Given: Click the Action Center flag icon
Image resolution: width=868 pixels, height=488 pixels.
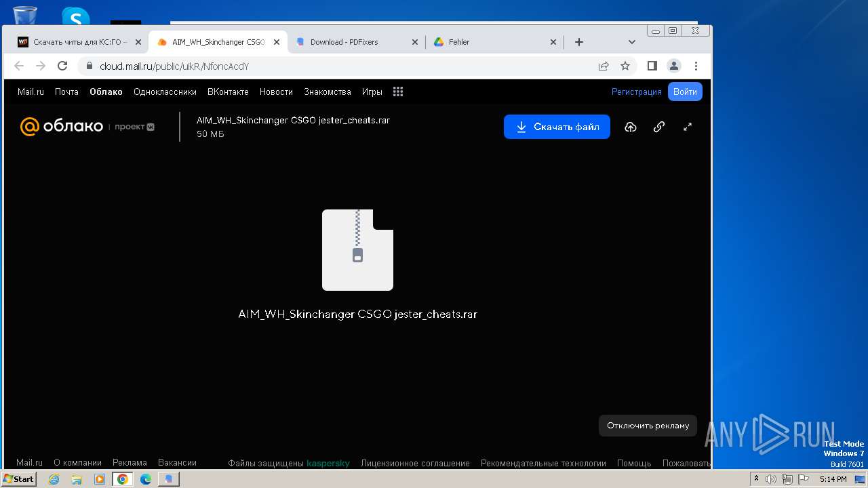Looking at the screenshot, I should point(804,479).
